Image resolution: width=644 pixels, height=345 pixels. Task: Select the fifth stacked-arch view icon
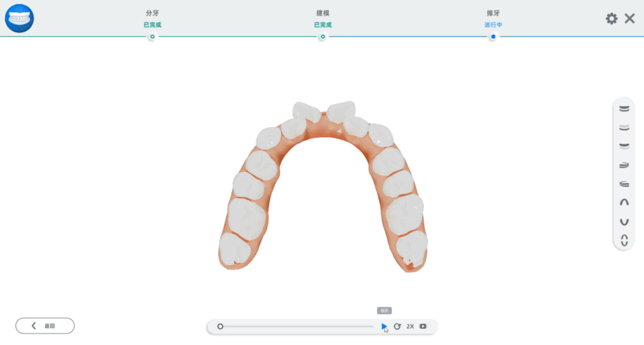tap(624, 183)
